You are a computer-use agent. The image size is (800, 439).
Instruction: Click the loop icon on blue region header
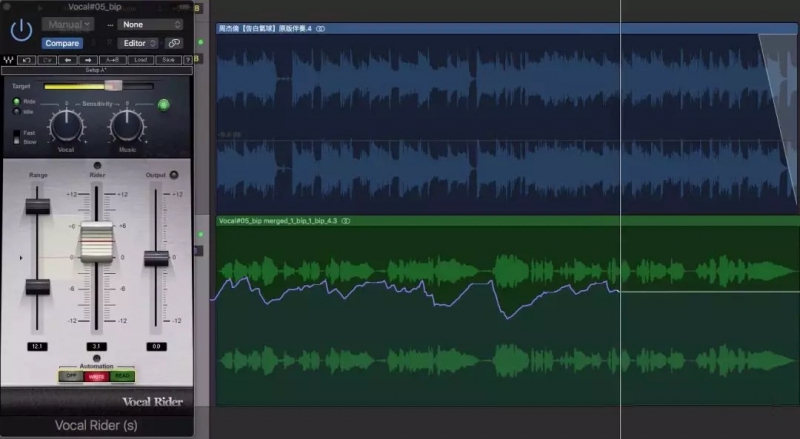pos(320,29)
